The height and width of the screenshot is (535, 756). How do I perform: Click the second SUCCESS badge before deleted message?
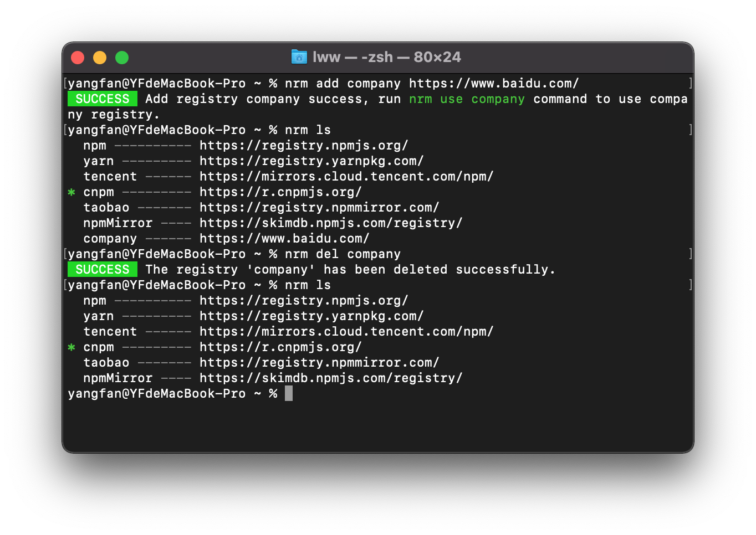[103, 270]
